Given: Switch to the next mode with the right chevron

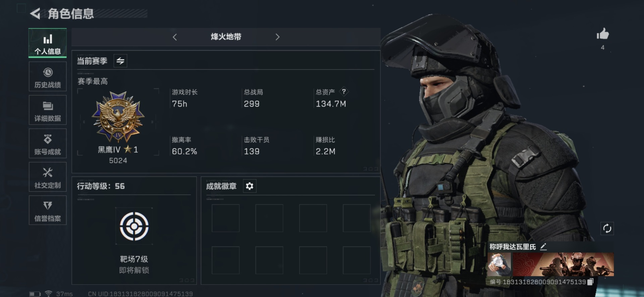Looking at the screenshot, I should pyautogui.click(x=277, y=37).
